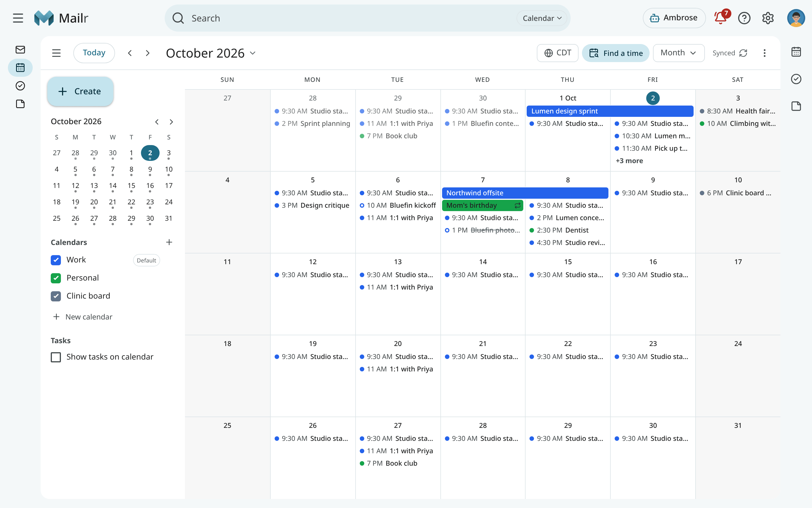Mini calendar previous month arrow

[x=157, y=122]
